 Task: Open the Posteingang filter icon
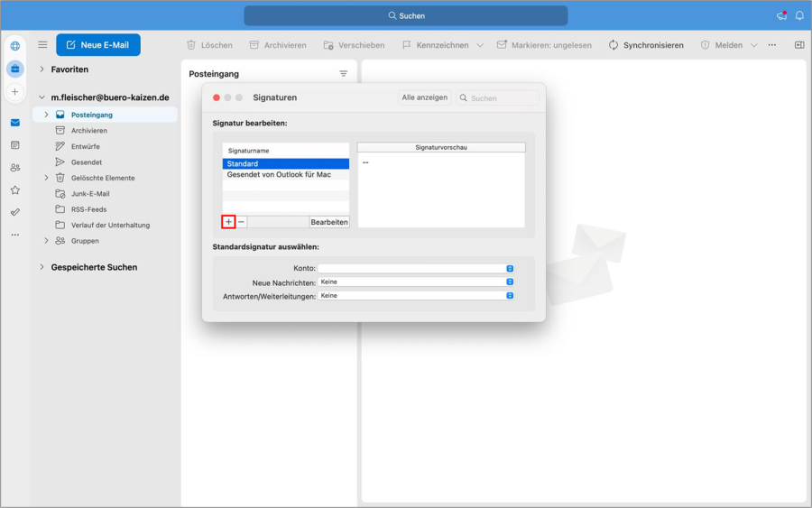click(344, 74)
